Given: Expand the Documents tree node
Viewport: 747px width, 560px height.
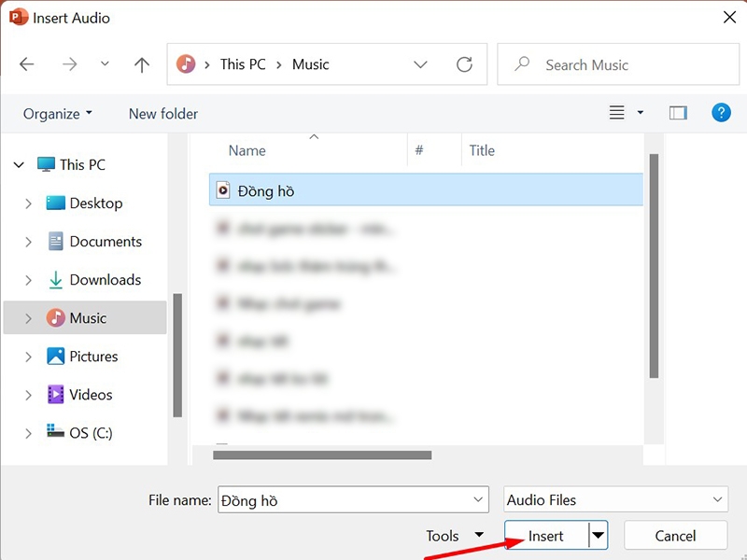Looking at the screenshot, I should pos(28,242).
